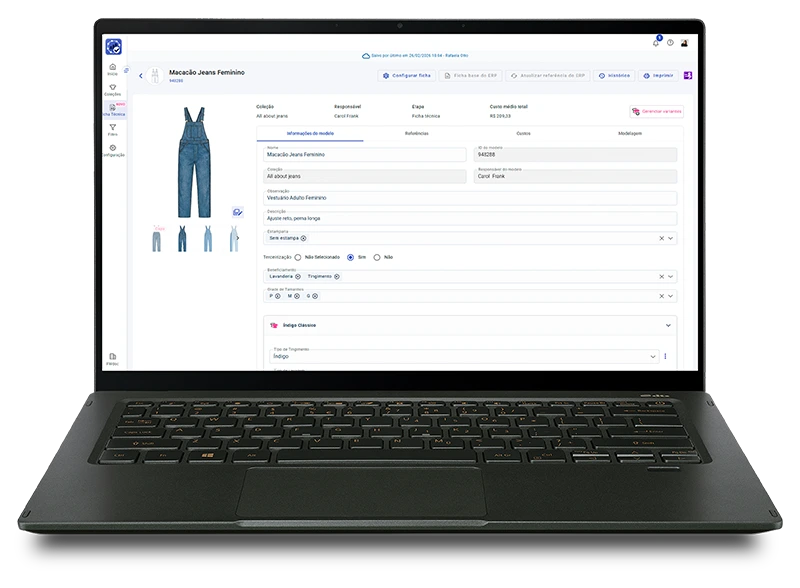Click the Configurar ficha button
Viewport: 800px width, 588px height.
tap(407, 76)
